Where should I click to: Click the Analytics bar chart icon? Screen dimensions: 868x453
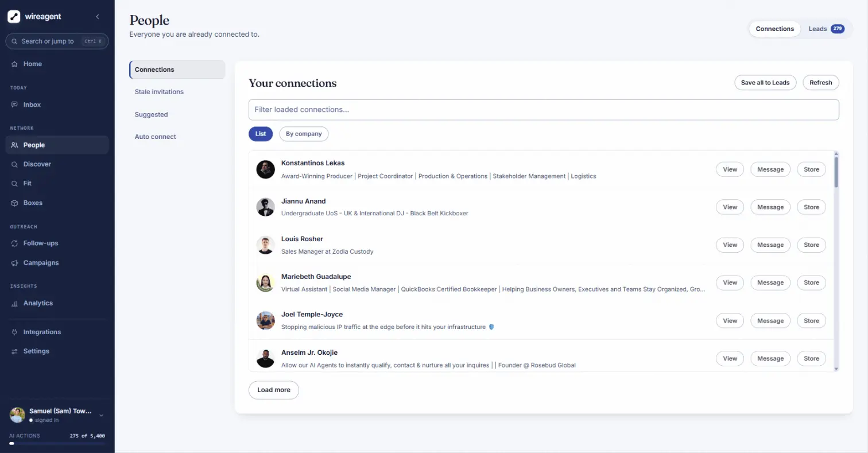[15, 303]
